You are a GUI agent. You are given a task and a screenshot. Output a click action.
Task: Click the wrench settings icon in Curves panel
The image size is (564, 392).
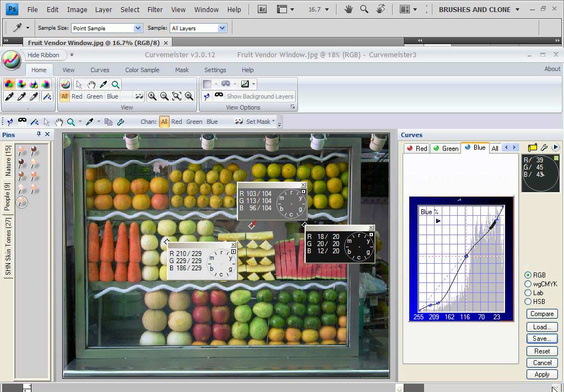coord(544,148)
